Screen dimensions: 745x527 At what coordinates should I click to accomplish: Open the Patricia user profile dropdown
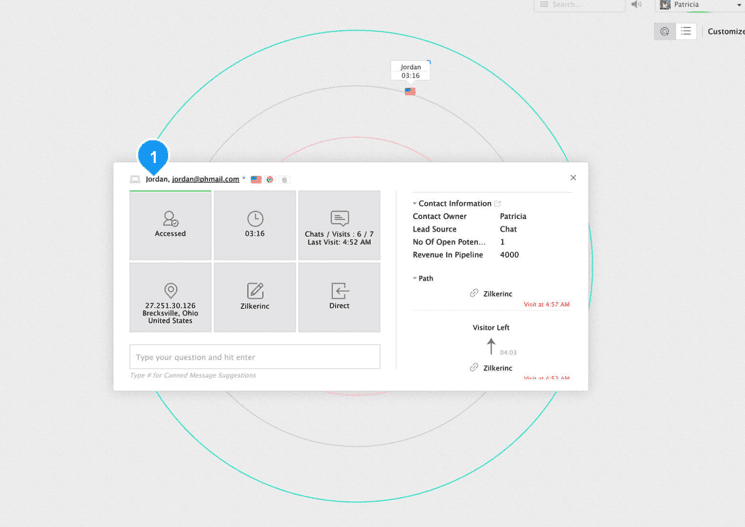click(700, 5)
